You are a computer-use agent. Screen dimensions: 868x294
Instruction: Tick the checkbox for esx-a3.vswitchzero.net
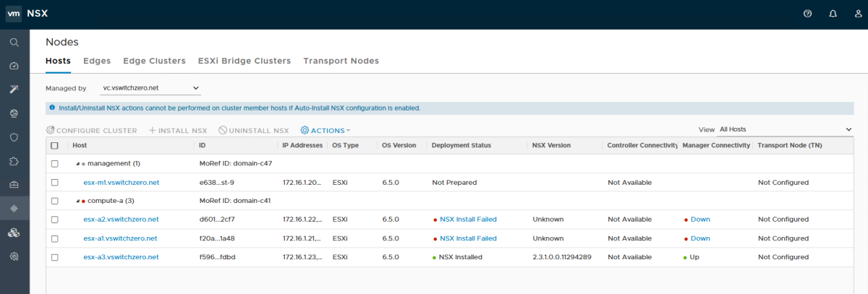(54, 257)
